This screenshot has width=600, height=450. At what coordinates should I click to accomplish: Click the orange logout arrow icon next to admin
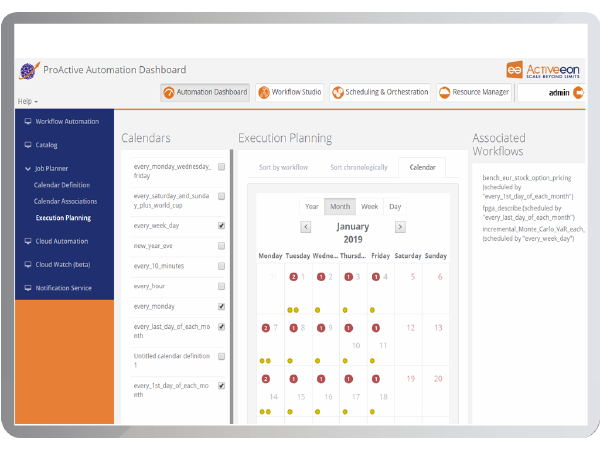(x=579, y=93)
